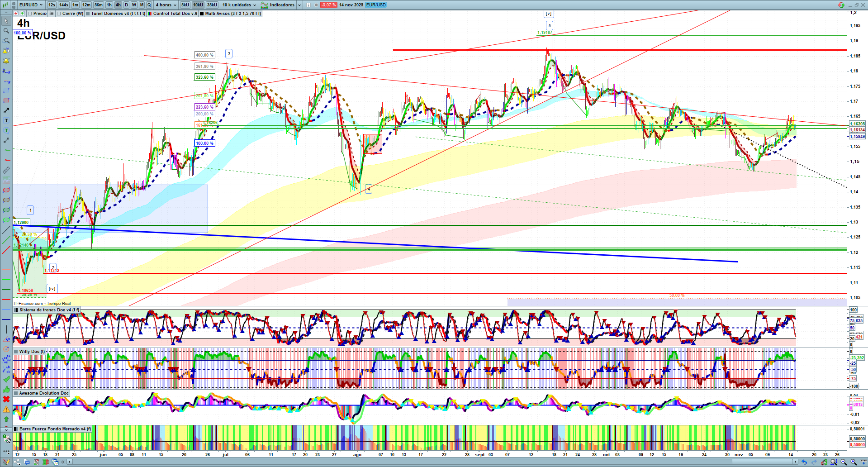Select the D daily timeframe

tap(126, 5)
